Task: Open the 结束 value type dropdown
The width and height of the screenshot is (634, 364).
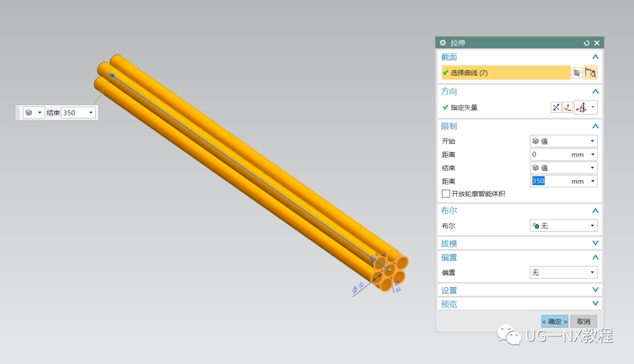Action: [592, 167]
